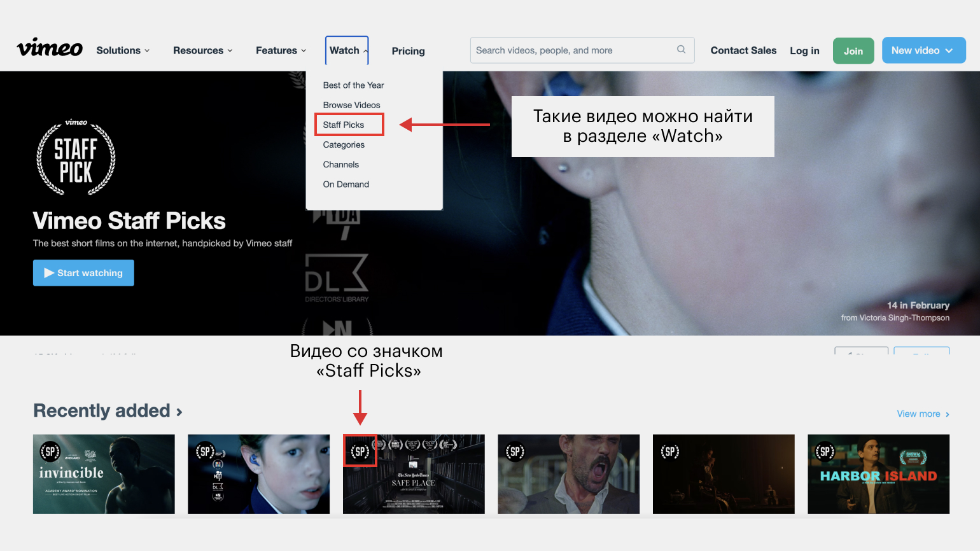
Task: Click Start watching button
Action: [x=83, y=273]
